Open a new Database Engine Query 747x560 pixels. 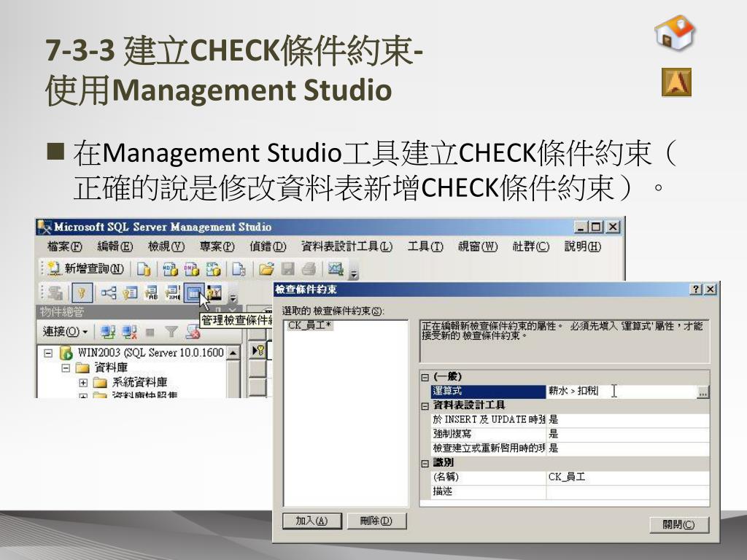(x=144, y=269)
